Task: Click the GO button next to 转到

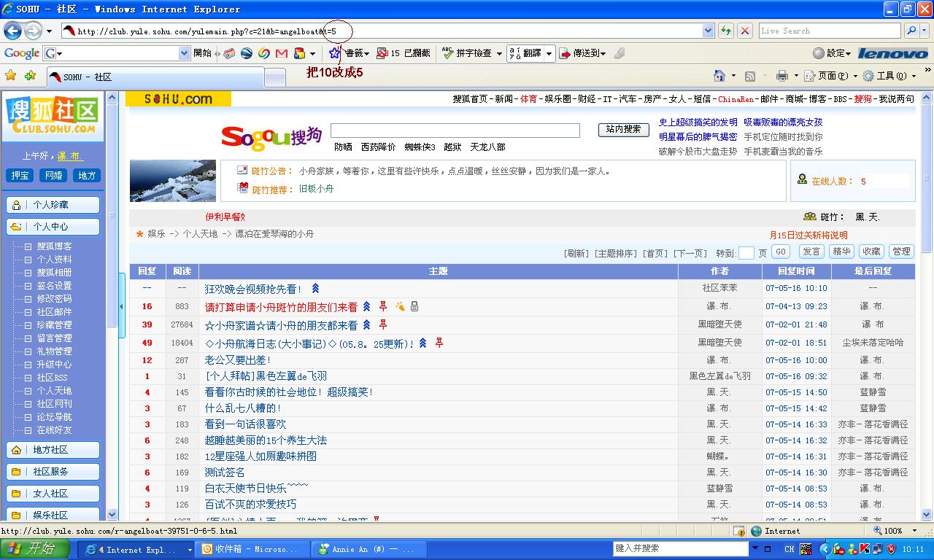Action: 780,252
